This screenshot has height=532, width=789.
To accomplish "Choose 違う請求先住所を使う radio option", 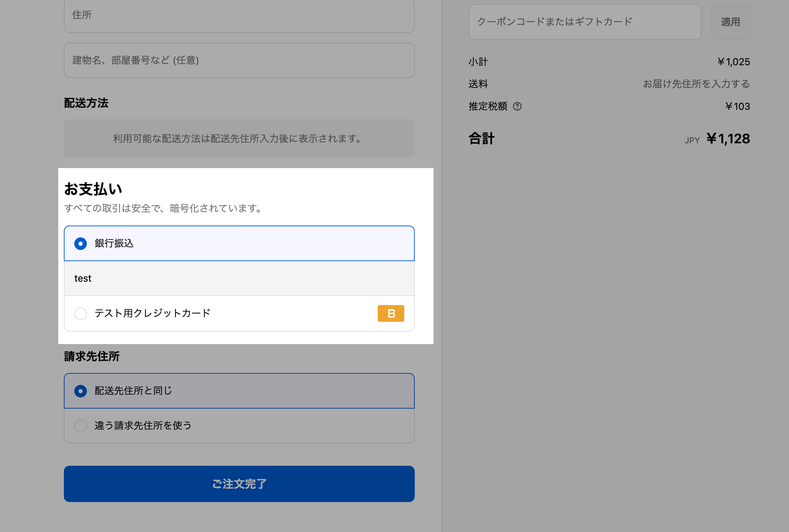I will [81, 426].
